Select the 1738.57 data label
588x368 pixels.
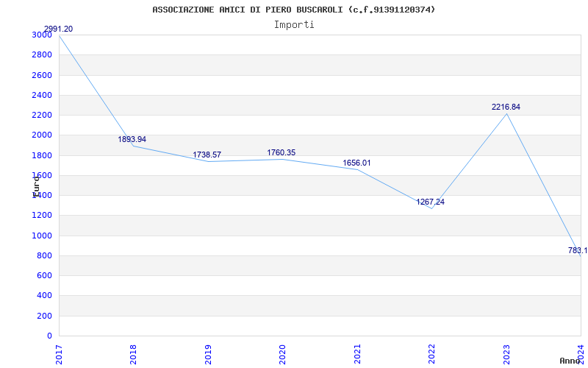(x=207, y=155)
